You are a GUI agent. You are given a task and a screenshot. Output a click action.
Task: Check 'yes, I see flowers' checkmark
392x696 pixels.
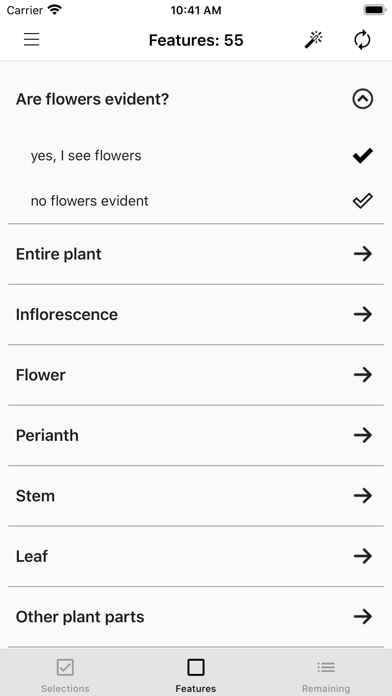pyautogui.click(x=363, y=156)
